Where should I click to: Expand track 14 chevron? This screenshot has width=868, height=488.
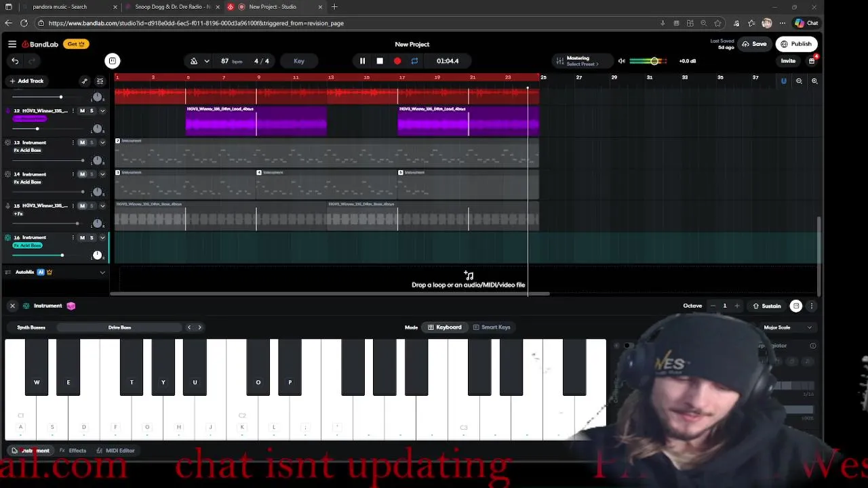pos(102,174)
